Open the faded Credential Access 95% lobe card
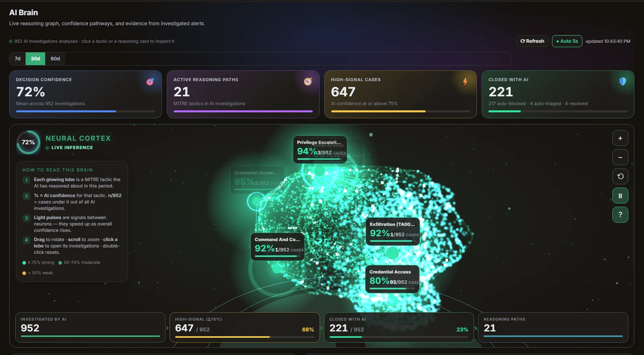The image size is (644, 355). coord(257,180)
